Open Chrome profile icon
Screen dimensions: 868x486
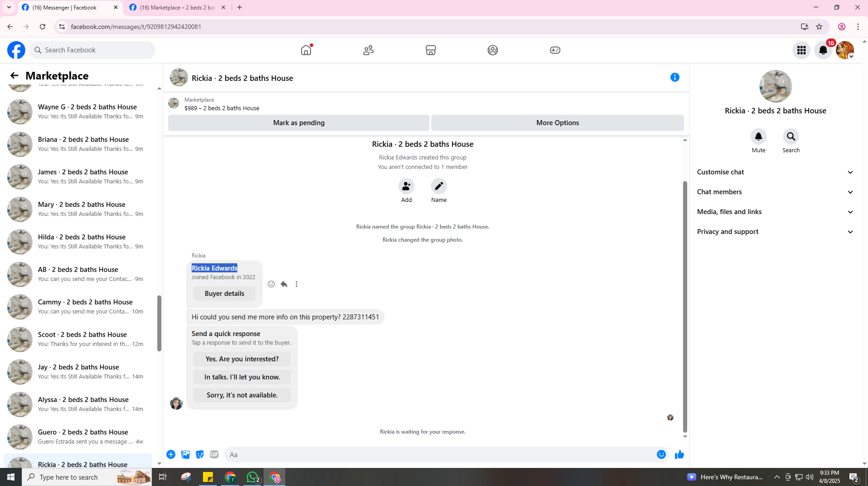click(x=842, y=27)
